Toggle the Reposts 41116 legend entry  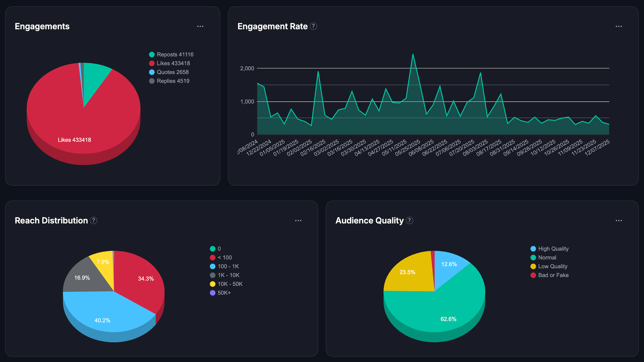click(x=175, y=55)
